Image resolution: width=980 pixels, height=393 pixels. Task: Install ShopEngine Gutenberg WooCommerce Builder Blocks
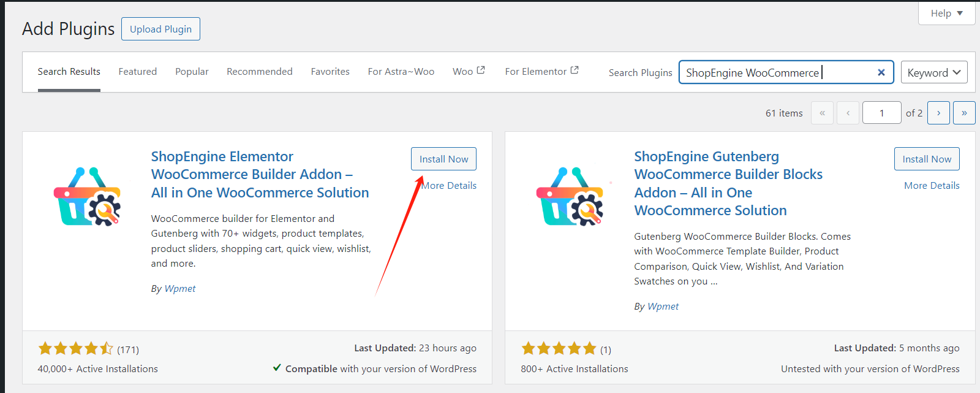927,159
